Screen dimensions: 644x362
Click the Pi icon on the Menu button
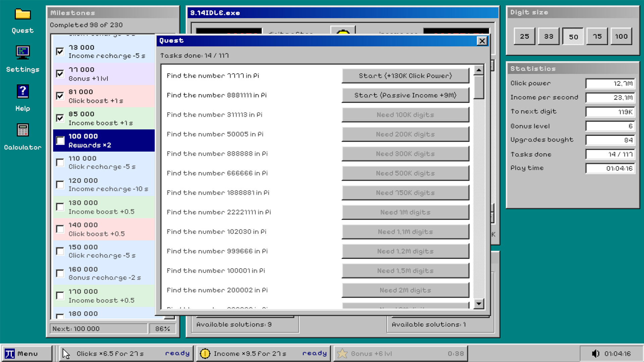[10, 354]
